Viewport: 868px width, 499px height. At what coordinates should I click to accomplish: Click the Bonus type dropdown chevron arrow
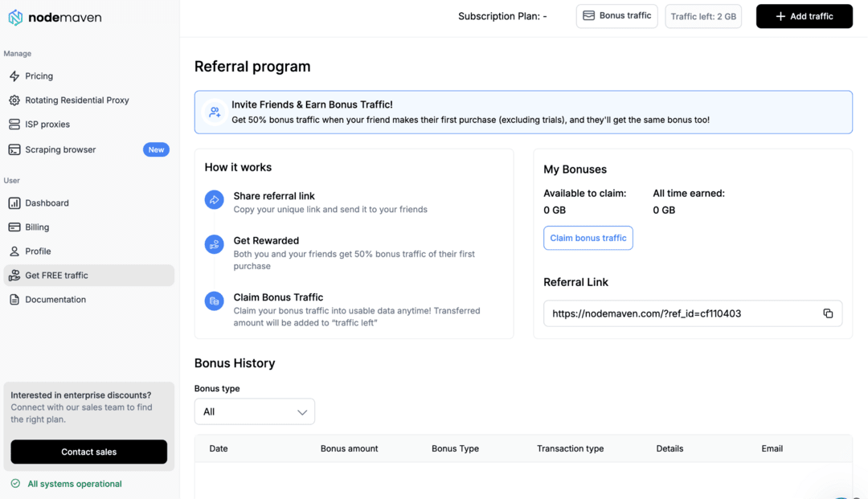tap(301, 412)
